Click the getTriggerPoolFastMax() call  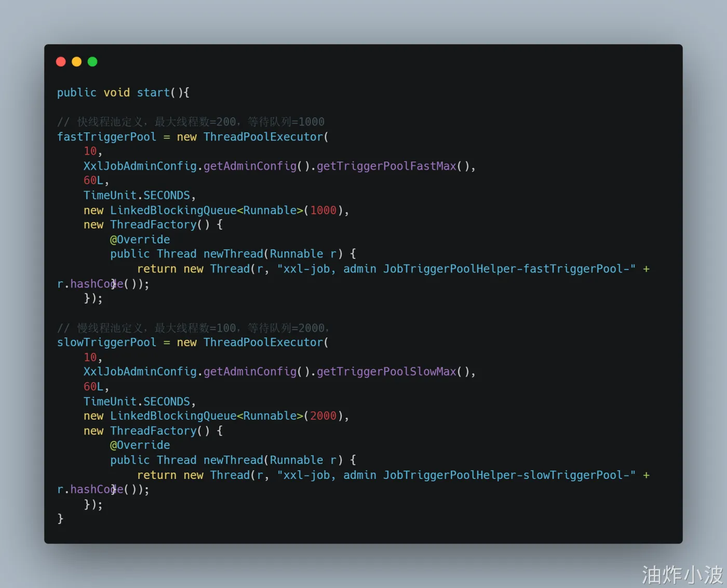(x=393, y=166)
